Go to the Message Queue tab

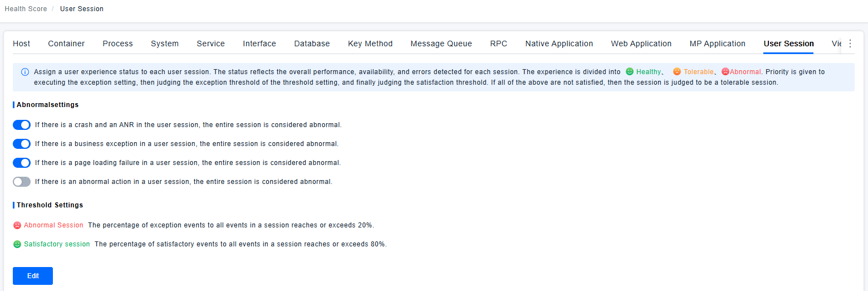pos(441,43)
